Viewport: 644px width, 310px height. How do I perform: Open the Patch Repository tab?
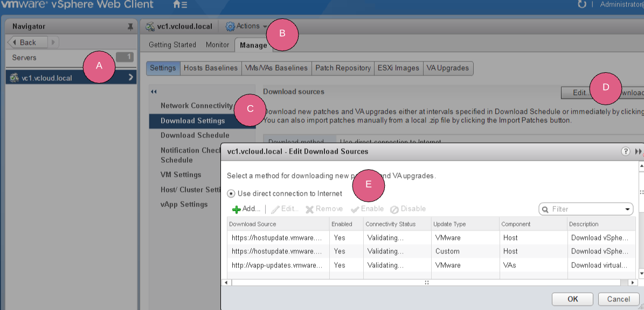coord(343,68)
